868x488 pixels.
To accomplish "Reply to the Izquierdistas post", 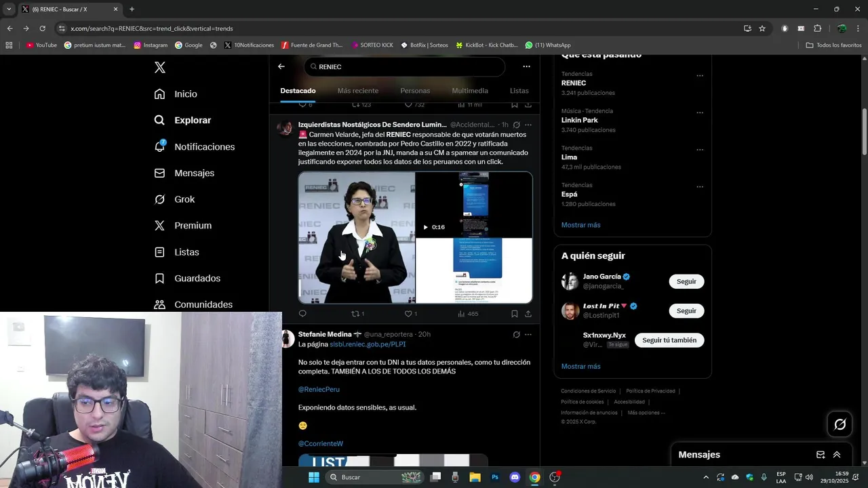I will point(302,314).
